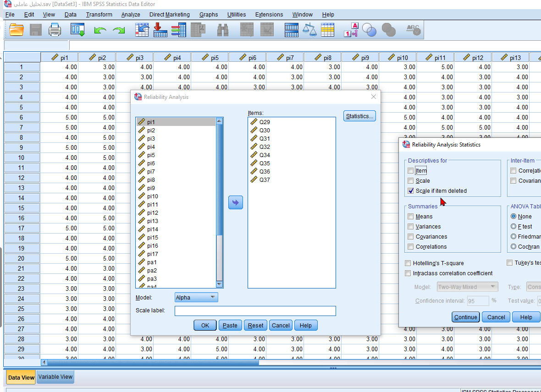Click the Print icon in toolbar
This screenshot has height=392, width=541.
(55, 30)
